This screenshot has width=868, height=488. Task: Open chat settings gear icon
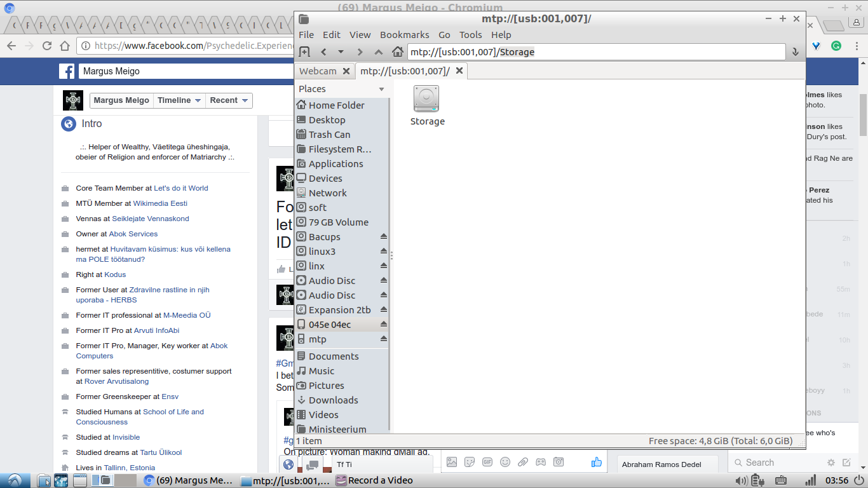click(831, 463)
